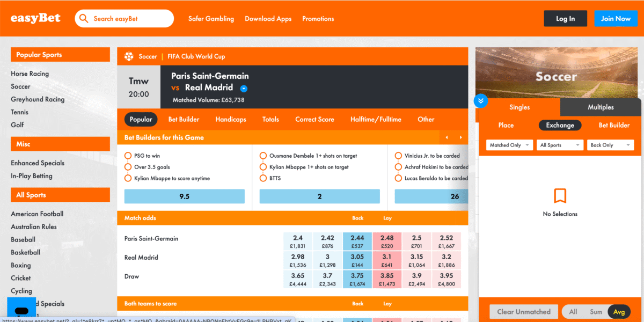Expand match dropdown arrow beside Real Madrid
Screen dimensions: 644x322
tap(244, 89)
